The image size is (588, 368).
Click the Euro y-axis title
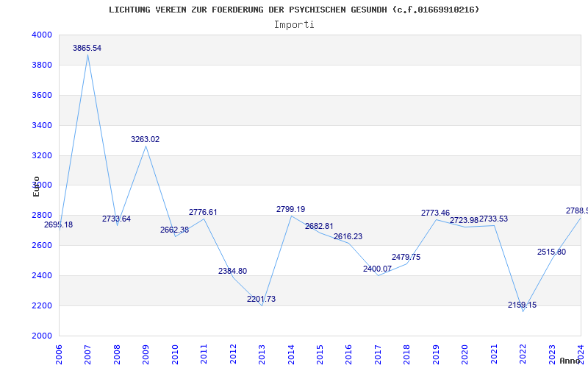coord(36,186)
